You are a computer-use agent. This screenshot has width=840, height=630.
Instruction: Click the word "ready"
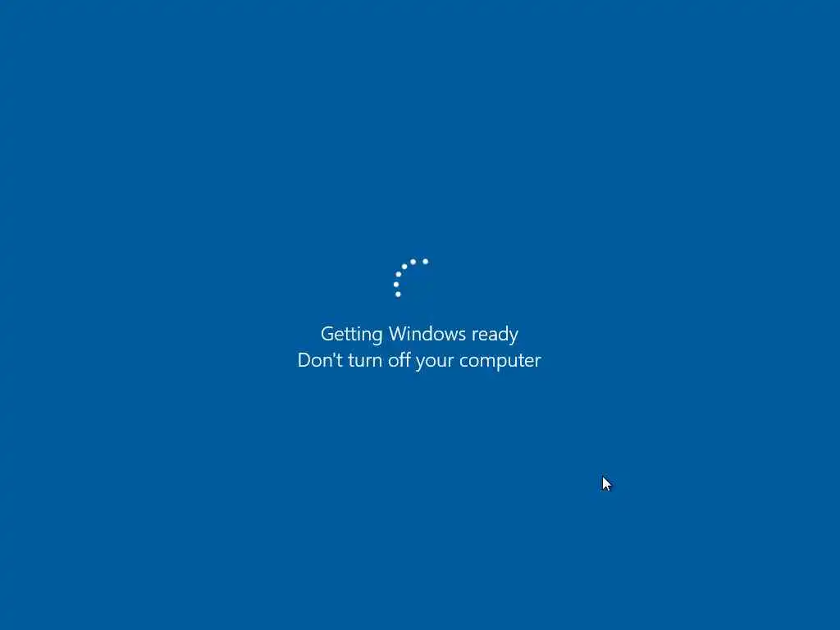click(495, 336)
